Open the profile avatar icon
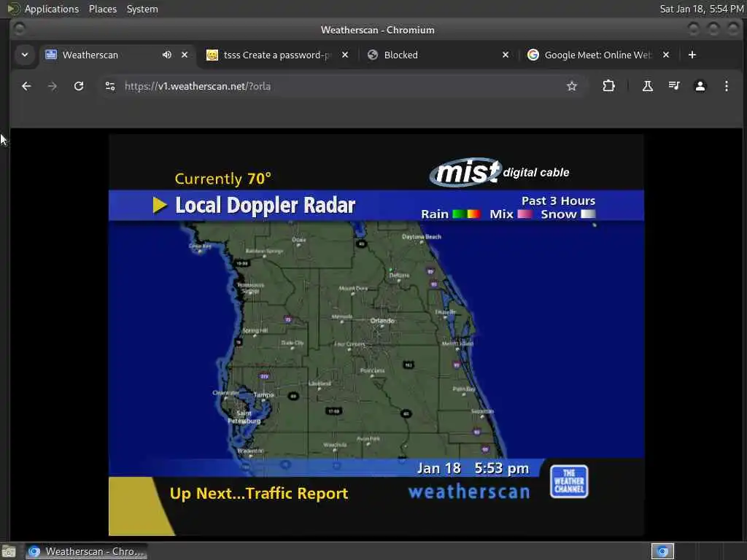The image size is (747, 560). (x=700, y=86)
